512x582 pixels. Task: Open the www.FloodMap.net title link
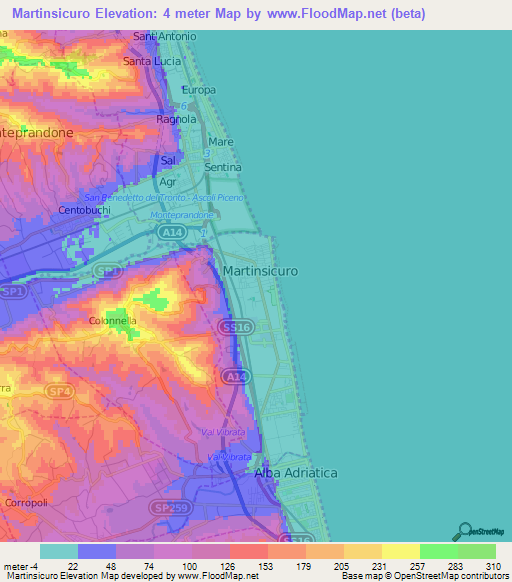point(327,13)
